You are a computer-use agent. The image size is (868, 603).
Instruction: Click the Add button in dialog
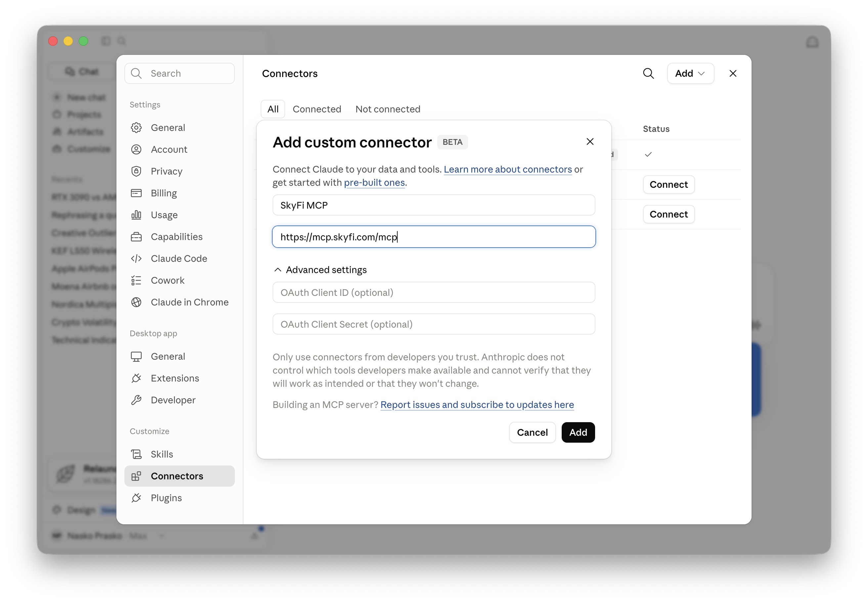578,433
